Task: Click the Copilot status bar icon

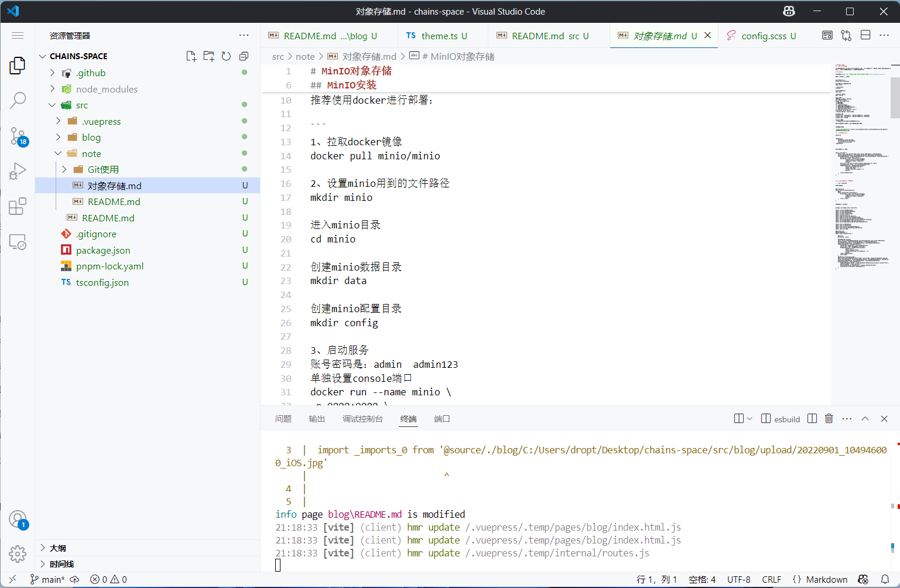Action: 863,579
